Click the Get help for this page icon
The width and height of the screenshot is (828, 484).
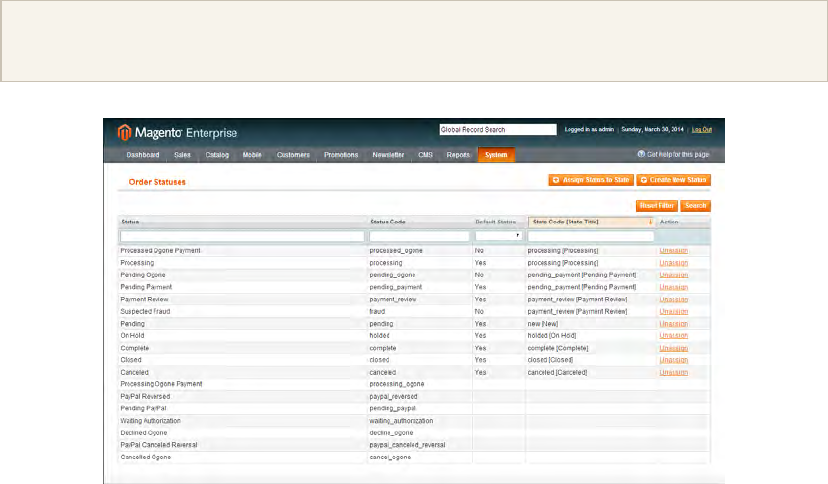[641, 154]
